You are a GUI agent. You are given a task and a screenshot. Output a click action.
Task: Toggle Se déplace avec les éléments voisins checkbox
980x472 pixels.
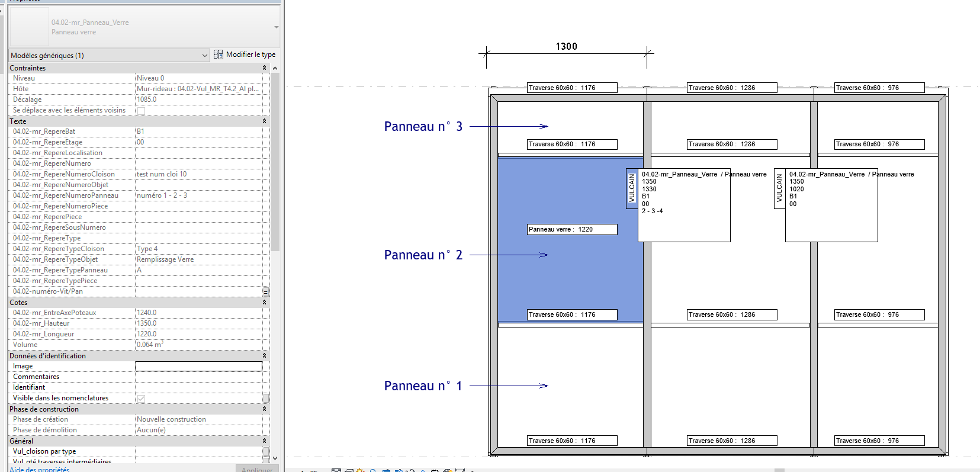click(142, 111)
